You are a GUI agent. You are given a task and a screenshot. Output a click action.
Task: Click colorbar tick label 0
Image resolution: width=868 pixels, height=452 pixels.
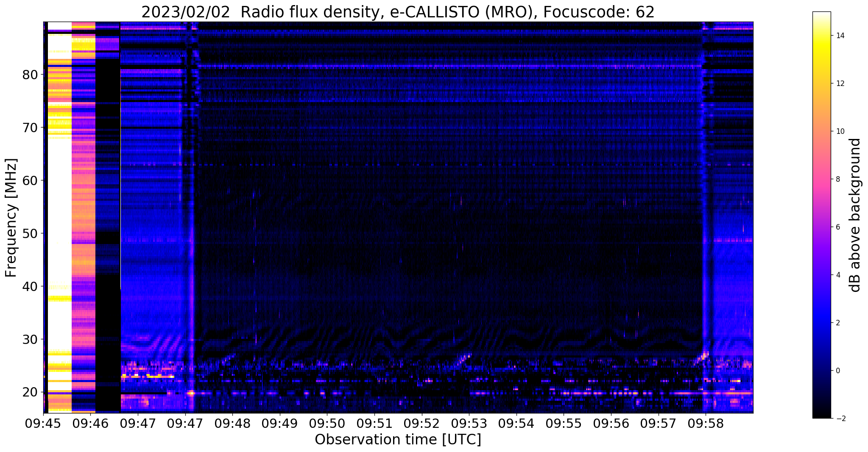click(837, 371)
